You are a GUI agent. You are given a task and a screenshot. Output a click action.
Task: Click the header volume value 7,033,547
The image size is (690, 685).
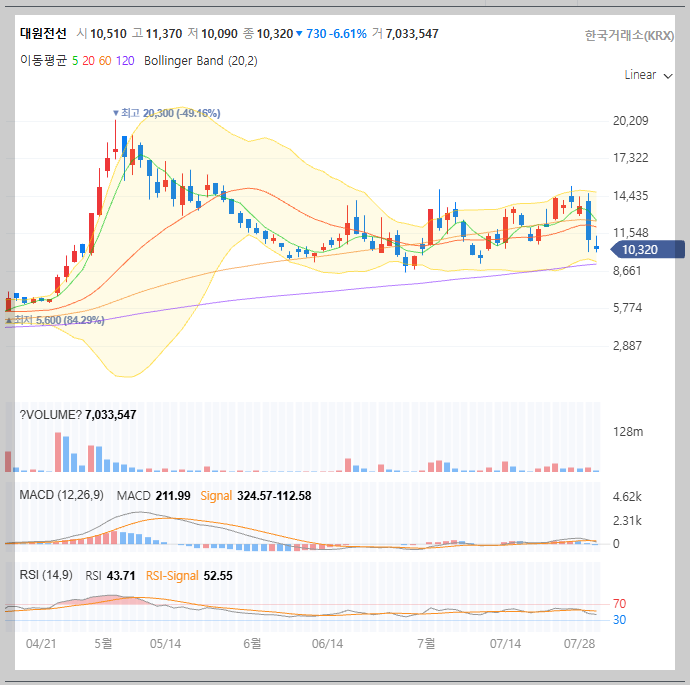pyautogui.click(x=412, y=34)
